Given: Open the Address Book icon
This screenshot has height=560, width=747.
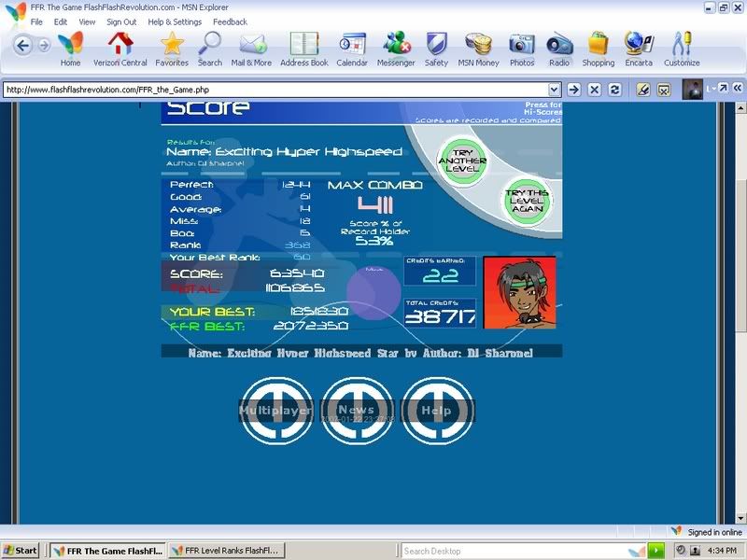Looking at the screenshot, I should point(304,44).
